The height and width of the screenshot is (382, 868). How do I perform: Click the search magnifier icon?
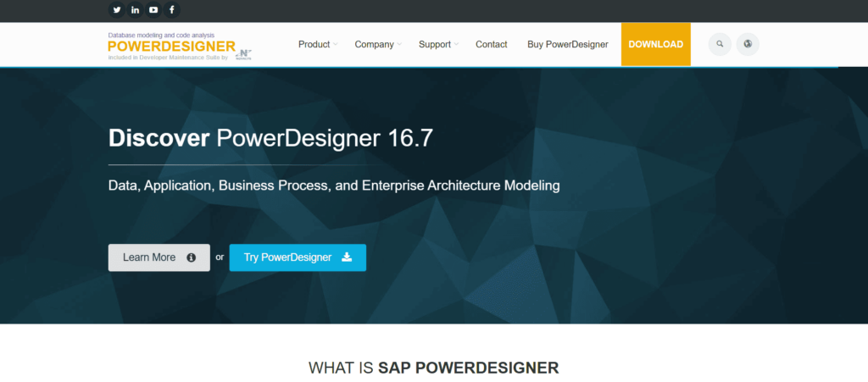tap(720, 44)
